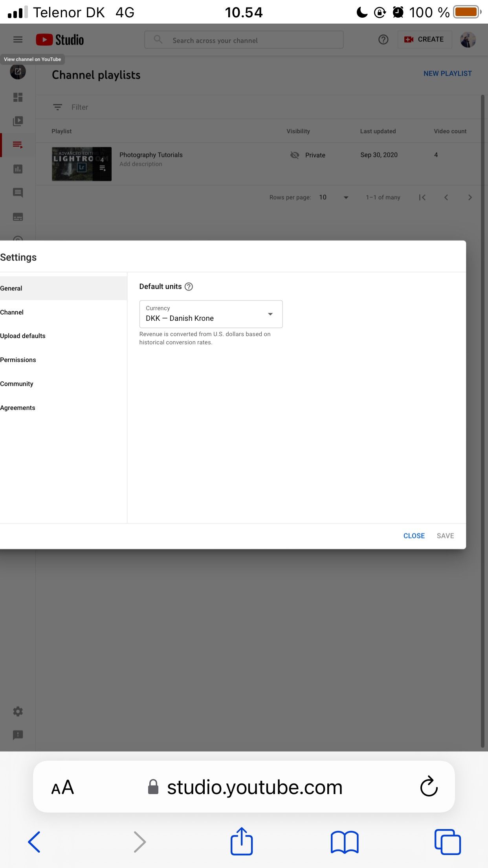Open the Analytics sidebar icon
The height and width of the screenshot is (868, 488).
coord(18,169)
